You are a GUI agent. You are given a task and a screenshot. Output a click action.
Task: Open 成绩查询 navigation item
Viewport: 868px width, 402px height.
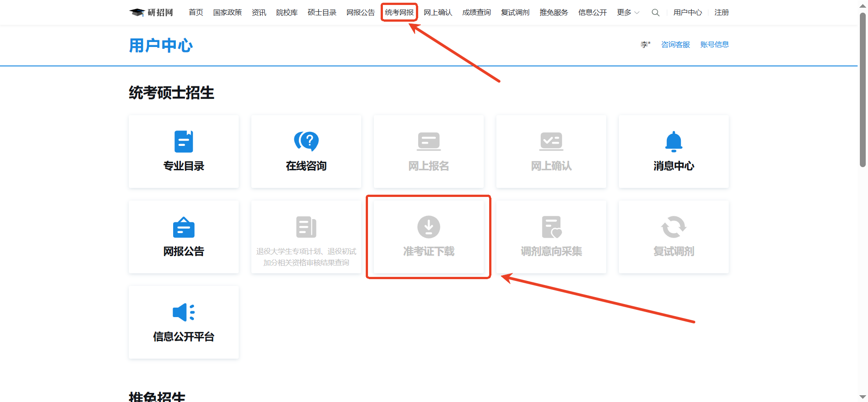click(x=476, y=13)
